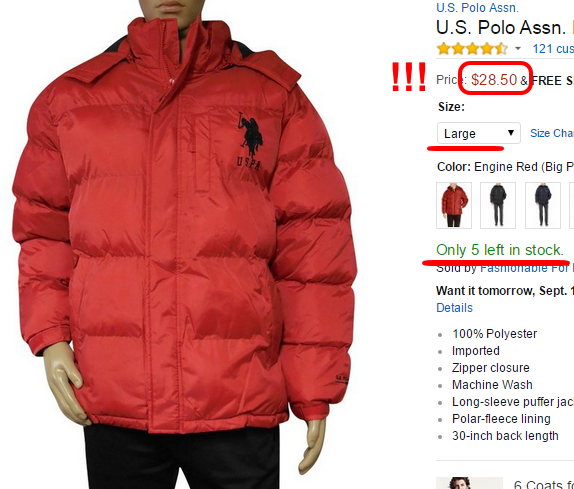Open the U.S. Polo Assn. brand link

click(477, 7)
